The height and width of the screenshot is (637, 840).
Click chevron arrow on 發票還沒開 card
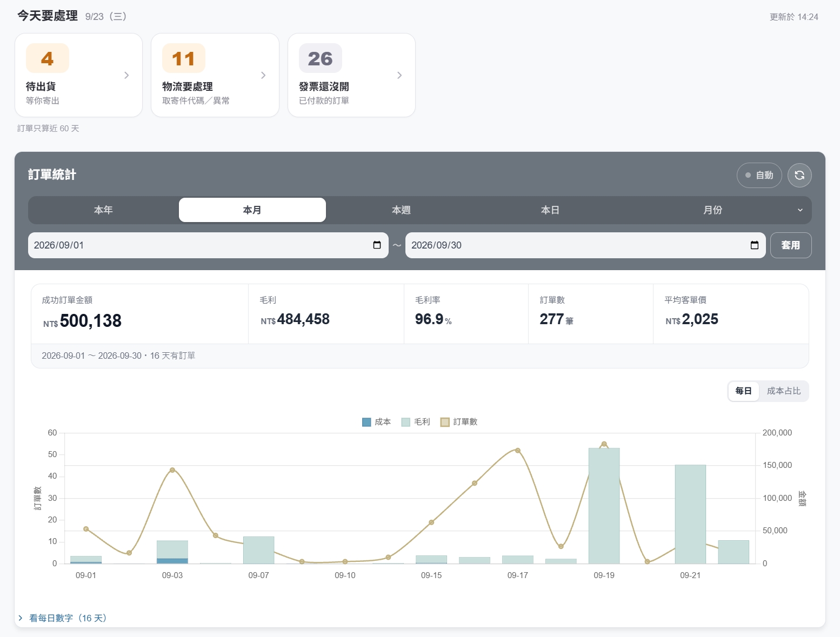(x=399, y=75)
